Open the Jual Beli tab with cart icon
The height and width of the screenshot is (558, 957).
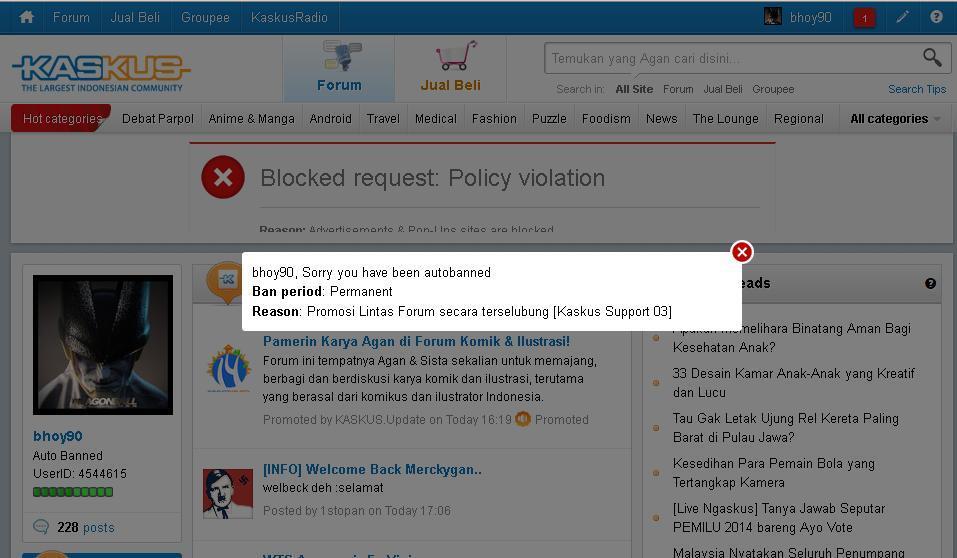[450, 67]
